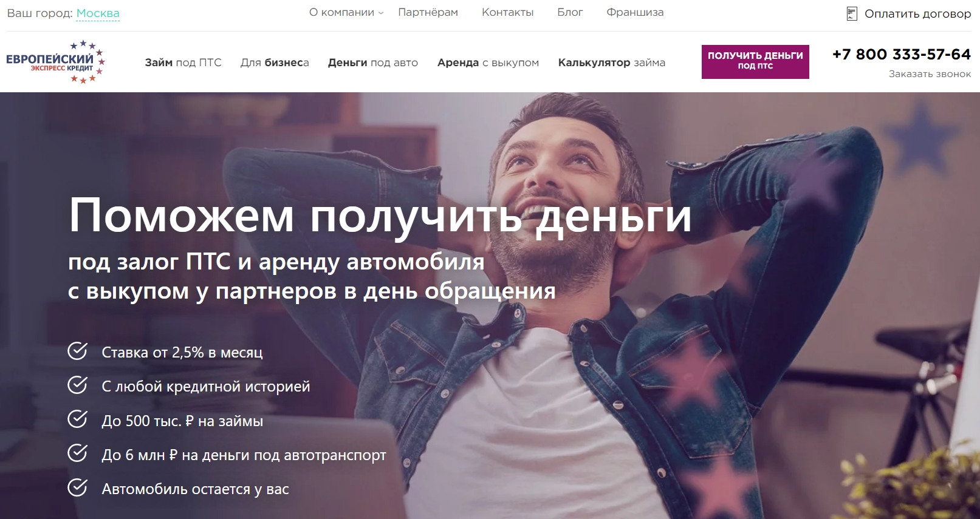Click the contract document icon beside Оплатить договор
Screen dimensions: 980x519
tap(852, 13)
